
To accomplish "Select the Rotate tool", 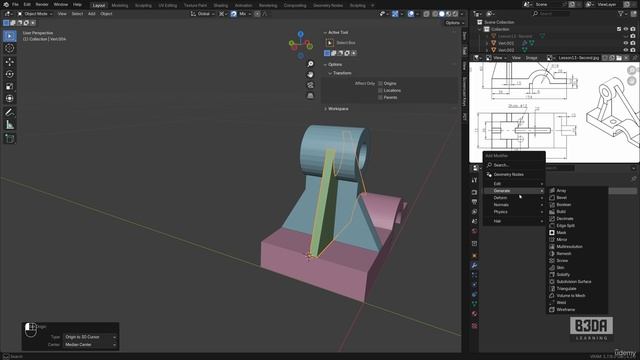I will (x=10, y=74).
